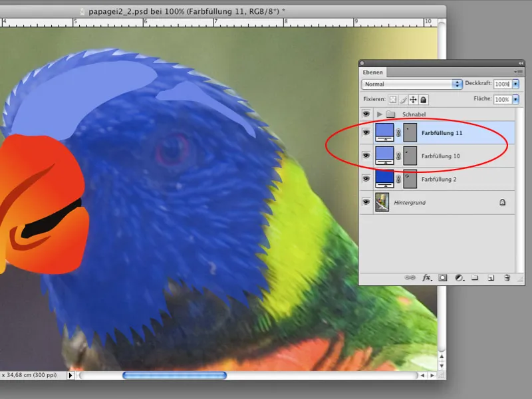Collapse the Schnabel group triangle
The width and height of the screenshot is (532, 399).
[379, 114]
